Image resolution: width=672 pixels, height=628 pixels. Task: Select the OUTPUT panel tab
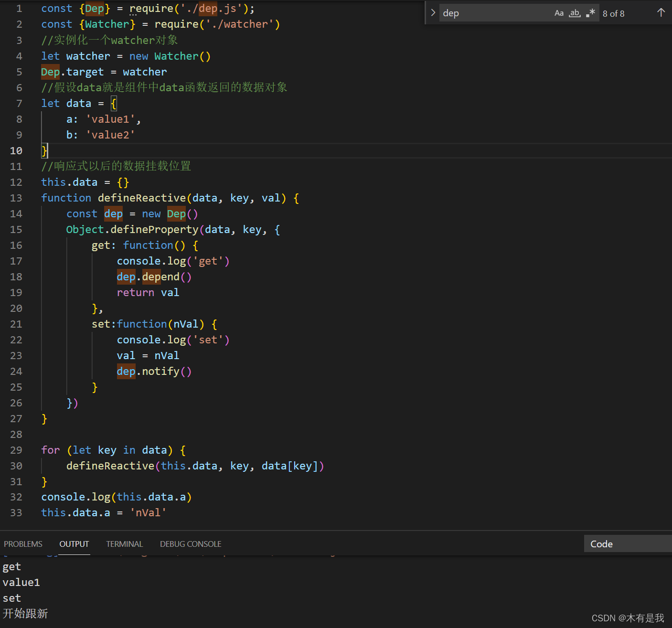(74, 544)
